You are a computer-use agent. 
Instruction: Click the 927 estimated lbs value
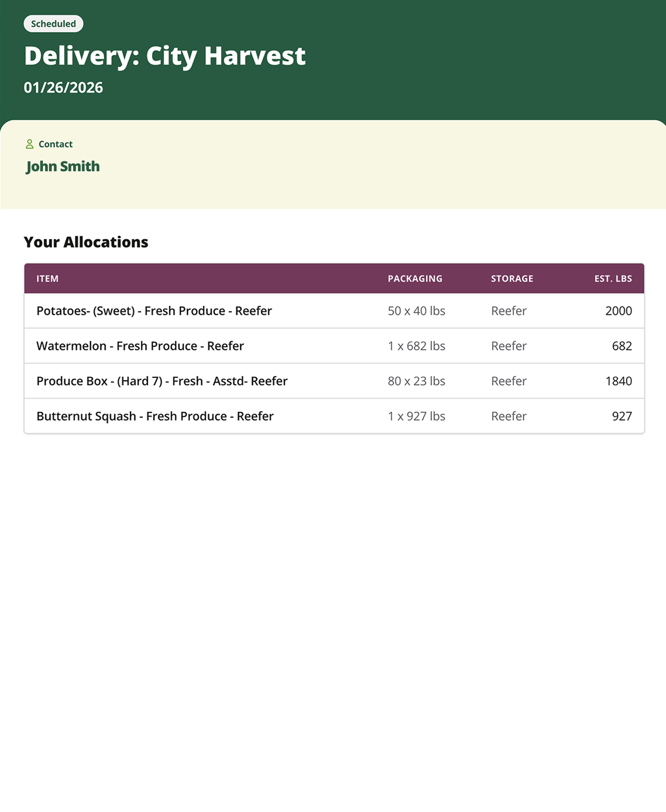622,416
